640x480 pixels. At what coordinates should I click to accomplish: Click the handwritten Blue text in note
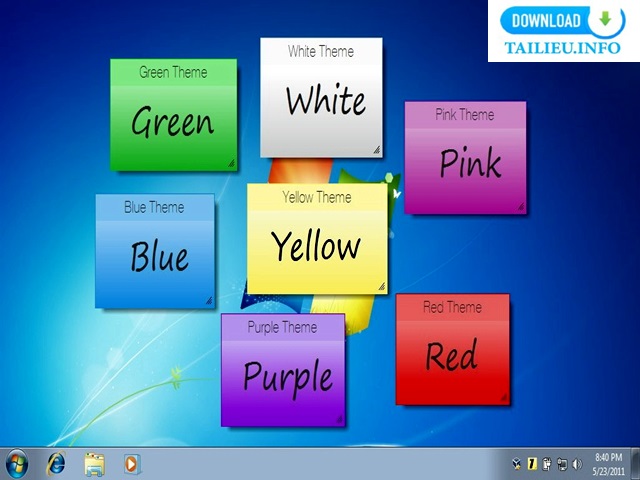[160, 257]
